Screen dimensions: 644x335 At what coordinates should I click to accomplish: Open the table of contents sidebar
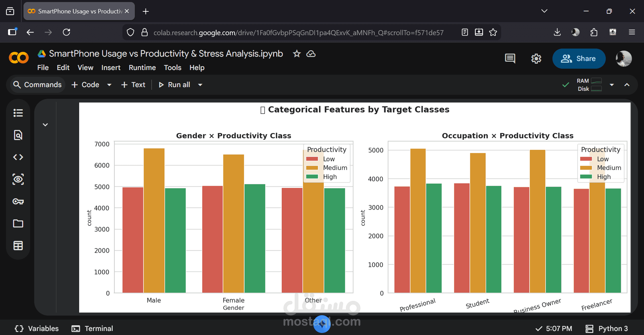pyautogui.click(x=18, y=113)
